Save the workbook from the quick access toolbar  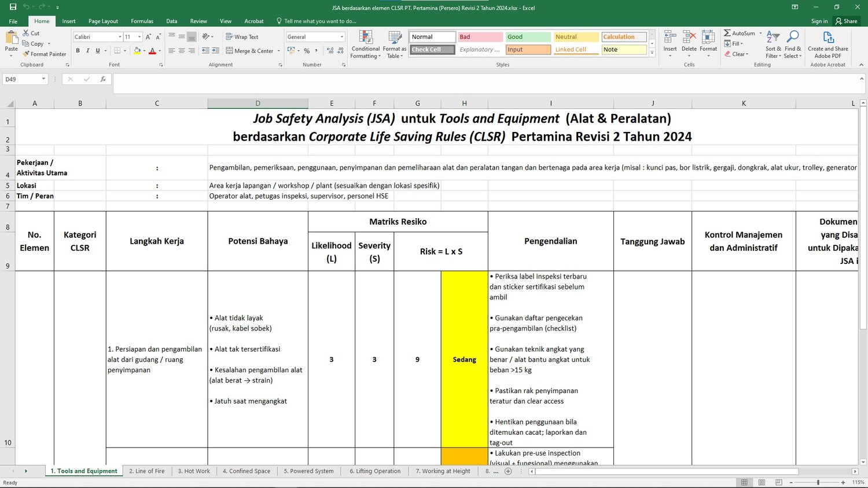13,8
